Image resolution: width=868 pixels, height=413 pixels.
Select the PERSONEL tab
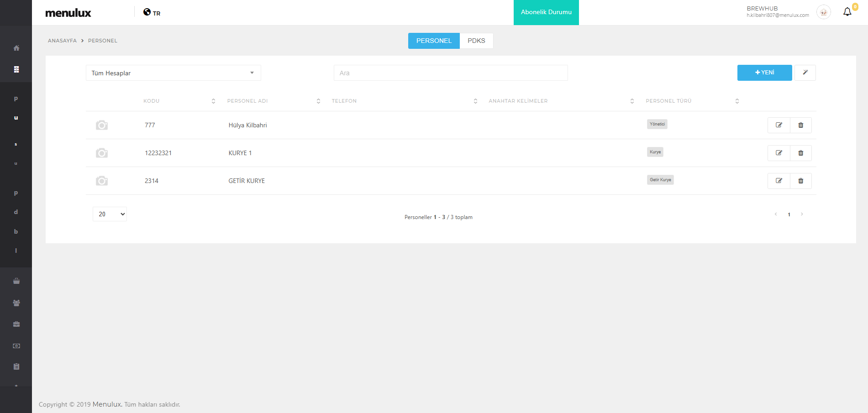click(x=434, y=41)
